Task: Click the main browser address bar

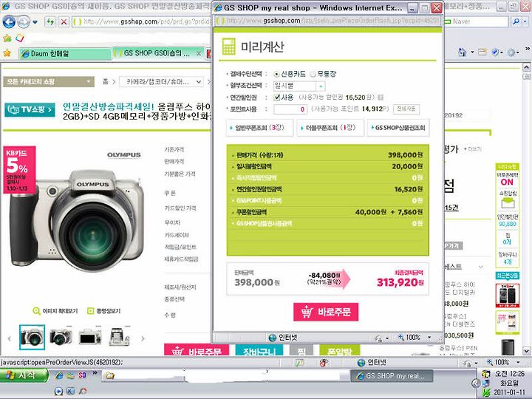Action: click(141, 22)
